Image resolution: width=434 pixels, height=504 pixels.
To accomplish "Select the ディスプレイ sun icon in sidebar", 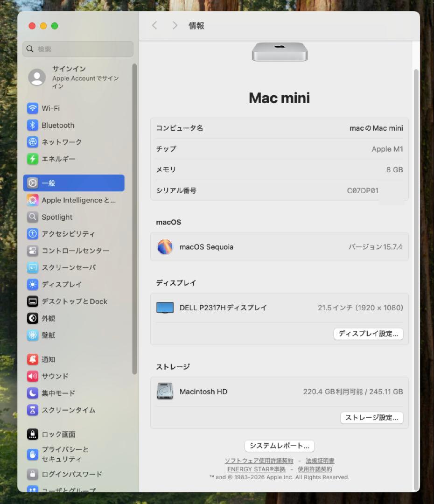I will pos(33,284).
